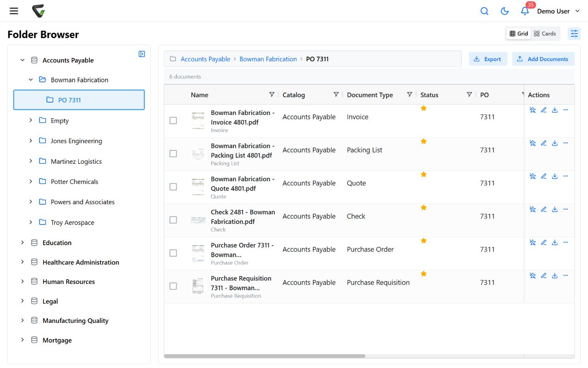Check the Invoice 4801.pdf row checkbox
The image size is (588, 368).
tap(173, 121)
